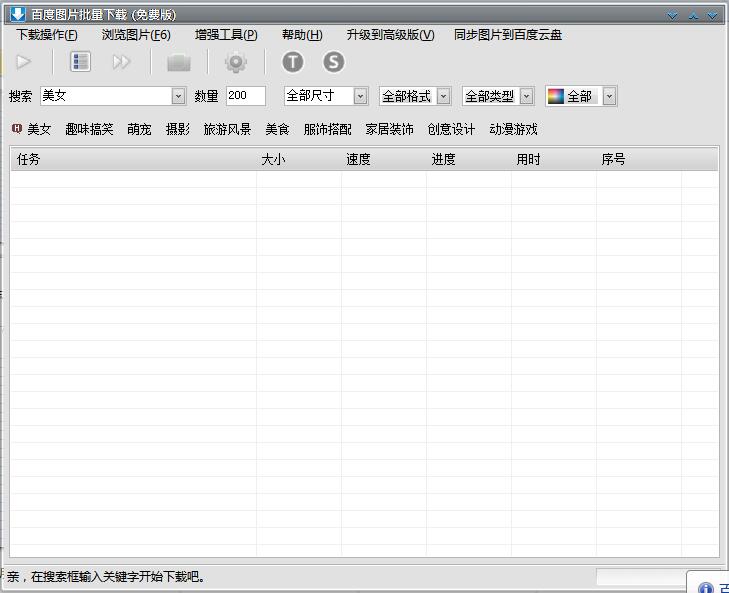Viewport: 729px width, 593px height.
Task: Select the 动漫游戏 category link
Action: coord(513,129)
